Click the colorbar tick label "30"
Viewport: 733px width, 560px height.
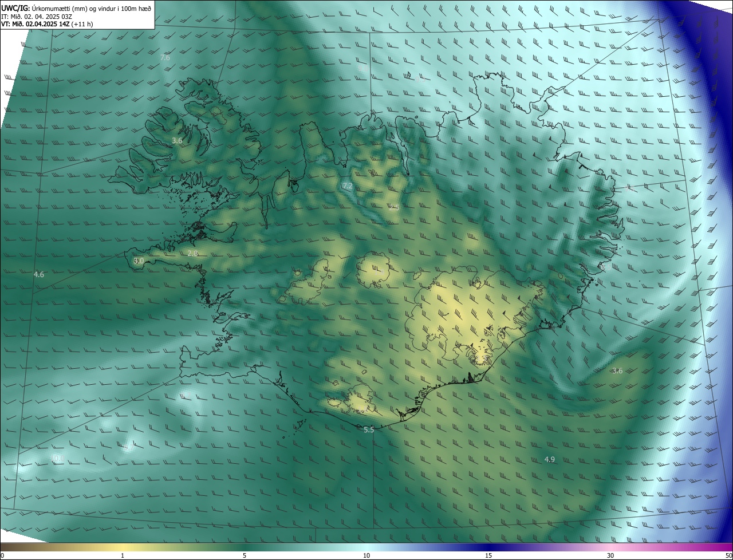click(610, 555)
